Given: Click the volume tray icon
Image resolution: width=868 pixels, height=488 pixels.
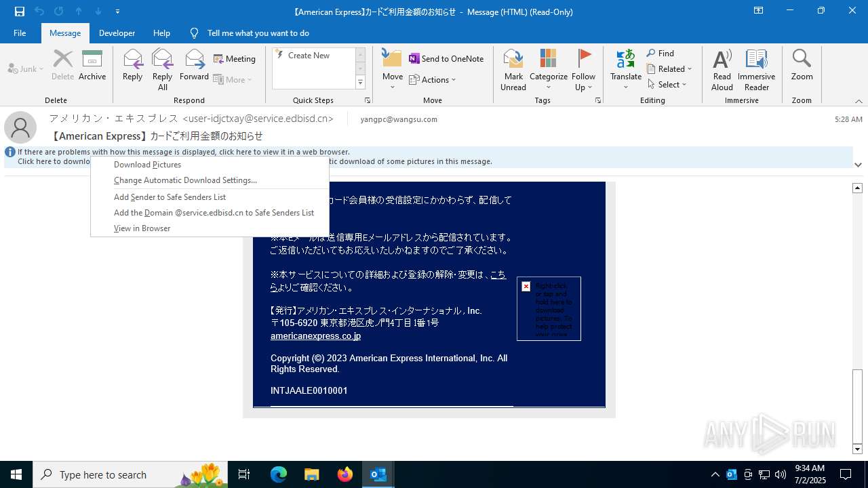Looking at the screenshot, I should pos(780,474).
